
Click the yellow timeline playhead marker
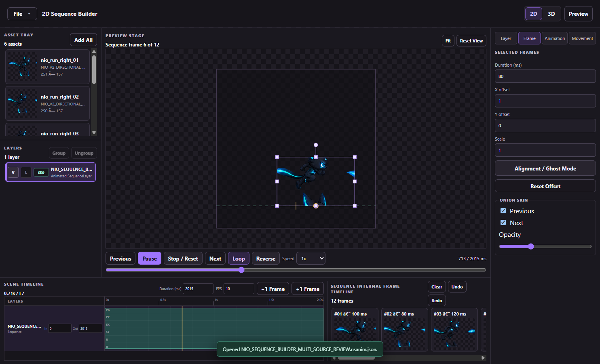pyautogui.click(x=182, y=328)
